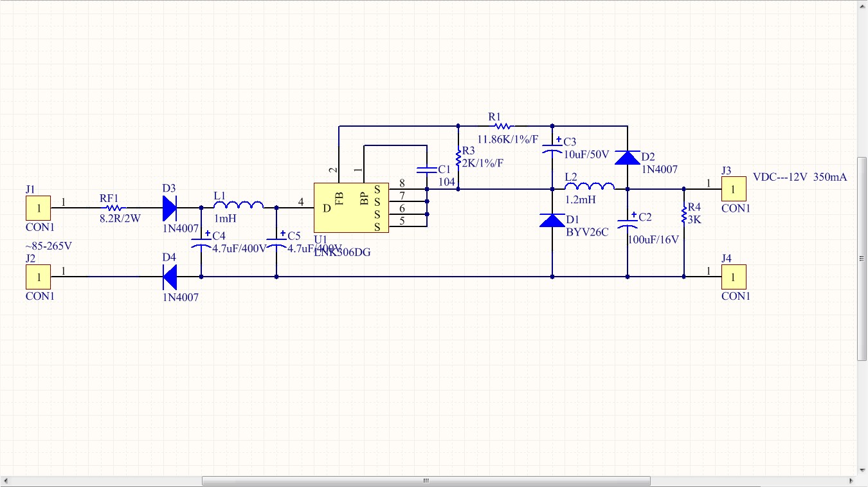Viewport: 868px width, 487px height.
Task: Click the "8.2R/2W" value text
Action: [x=120, y=219]
